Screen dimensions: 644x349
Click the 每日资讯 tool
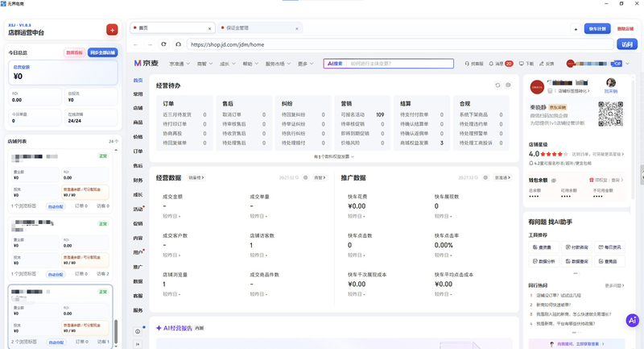tap(609, 247)
